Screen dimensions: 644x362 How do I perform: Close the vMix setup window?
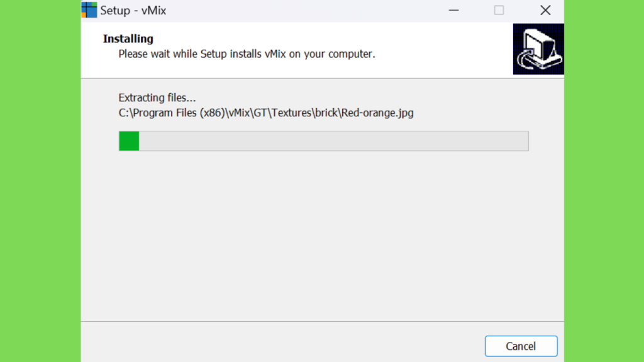[545, 10]
